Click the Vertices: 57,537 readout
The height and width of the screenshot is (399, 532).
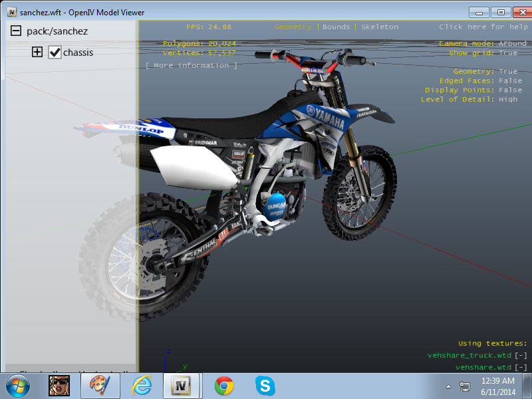click(x=199, y=53)
